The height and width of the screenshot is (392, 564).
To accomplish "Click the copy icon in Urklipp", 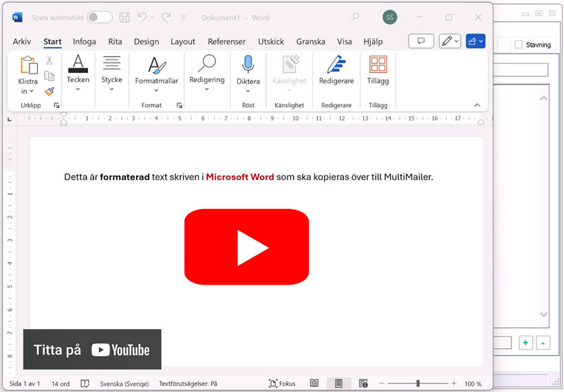I will [50, 76].
